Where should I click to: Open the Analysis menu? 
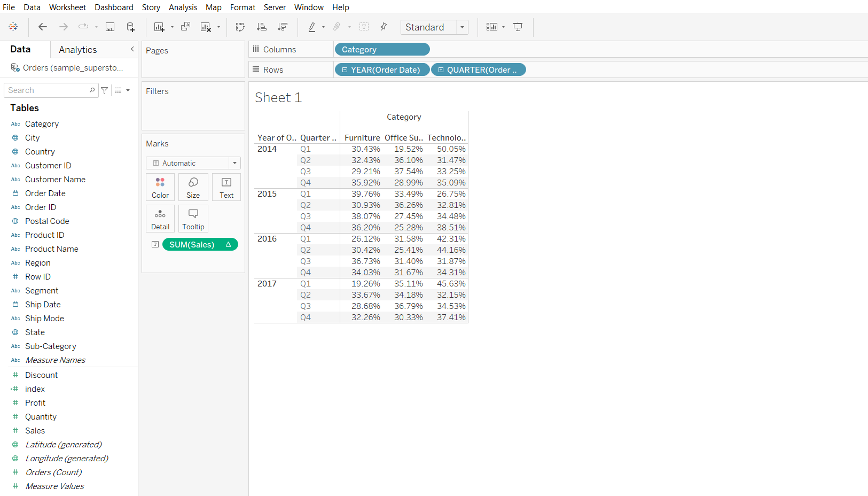pyautogui.click(x=183, y=7)
